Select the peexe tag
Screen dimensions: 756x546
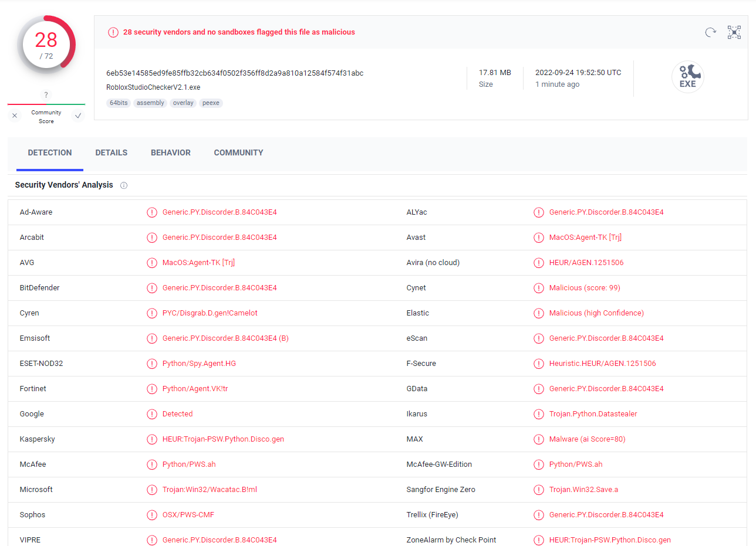click(211, 103)
